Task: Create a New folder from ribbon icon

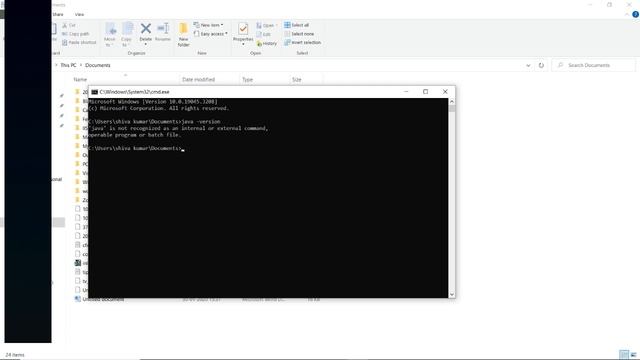Action: pos(183,29)
